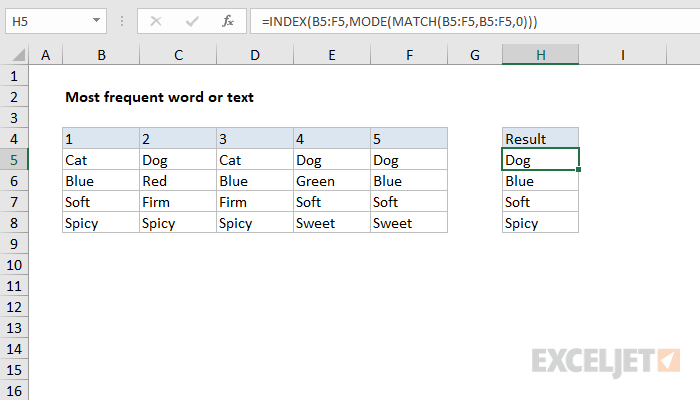Select cell B8 containing Spicy

pyautogui.click(x=101, y=223)
